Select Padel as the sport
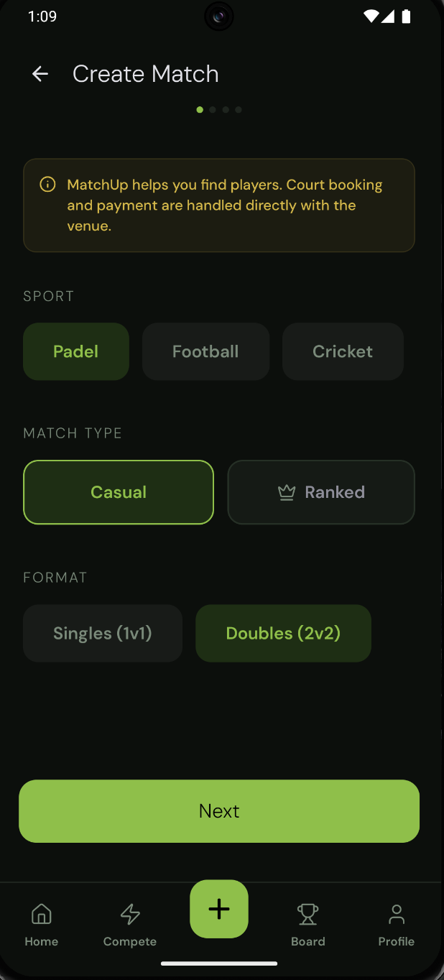 (x=75, y=351)
